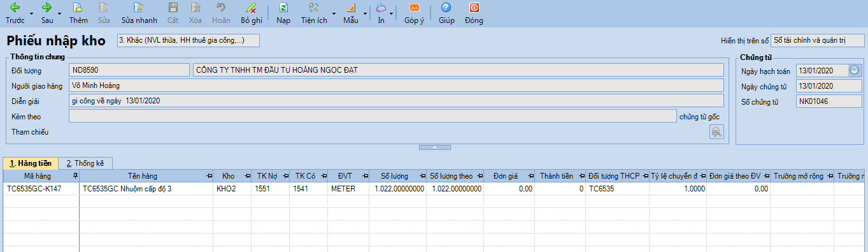Click pin icon on Đơn giá column header

pyautogui.click(x=530, y=175)
